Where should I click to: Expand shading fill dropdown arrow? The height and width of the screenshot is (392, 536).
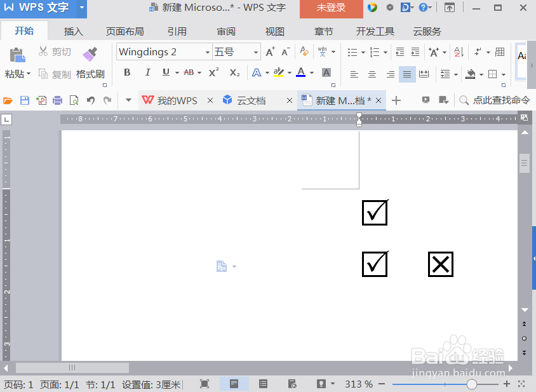(481, 74)
